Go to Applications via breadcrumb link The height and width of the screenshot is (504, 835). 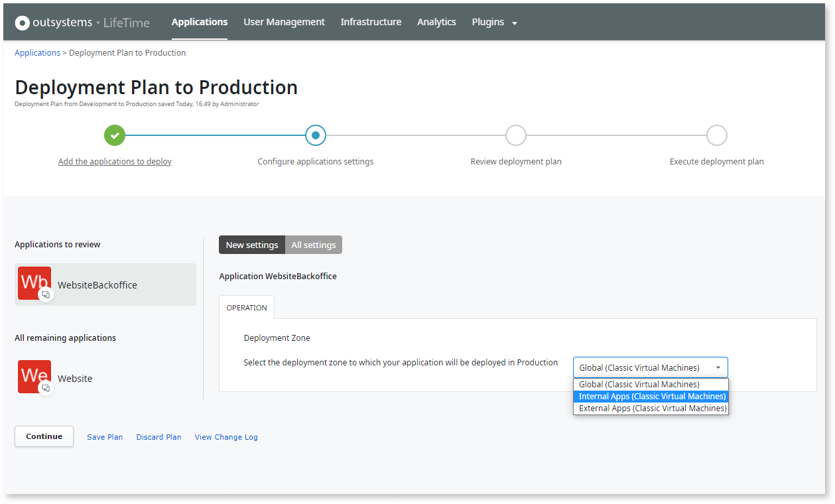pos(37,53)
